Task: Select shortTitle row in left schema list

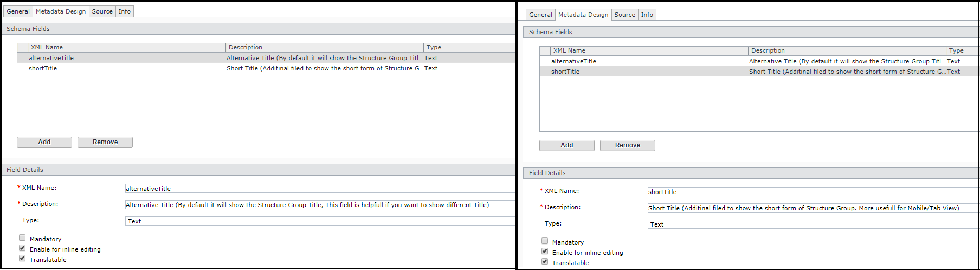Action: [43, 68]
